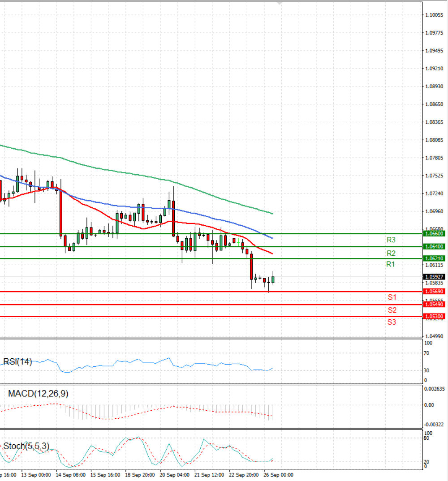Click the 1.10055 price axis value

click(x=434, y=15)
